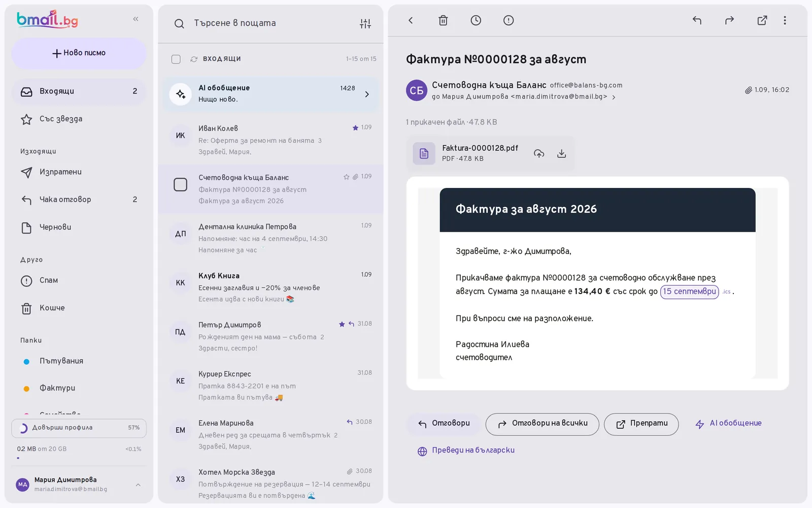
Task: Forward using top toolbar arrow icon
Action: [x=729, y=20]
